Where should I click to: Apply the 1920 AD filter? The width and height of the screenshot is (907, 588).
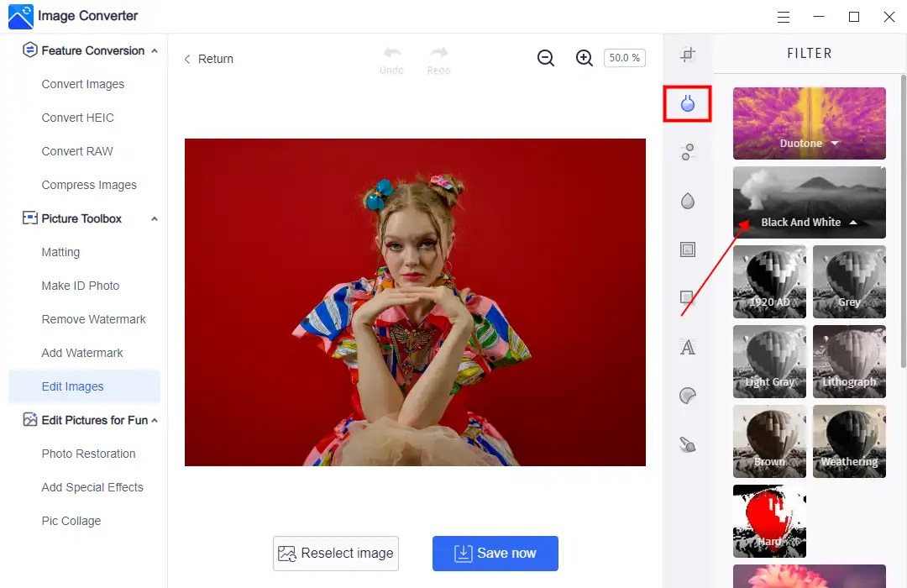pyautogui.click(x=769, y=282)
